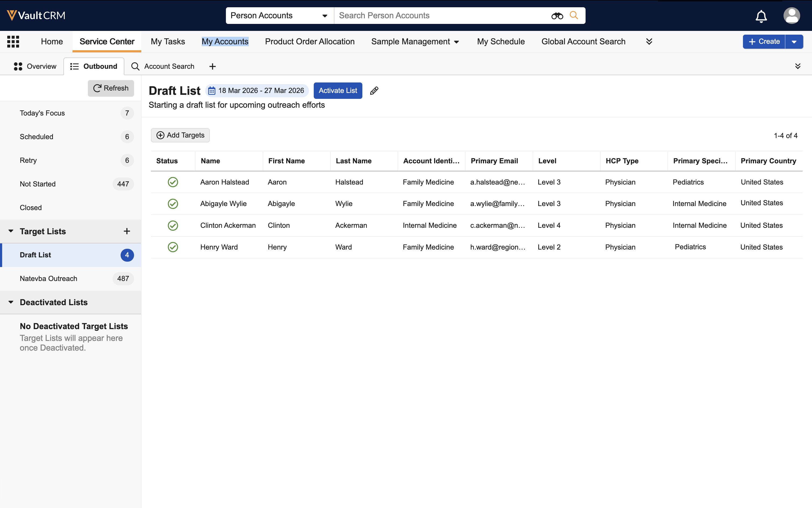Click the notifications bell icon
Screen dimensions: 812x508
tap(761, 16)
